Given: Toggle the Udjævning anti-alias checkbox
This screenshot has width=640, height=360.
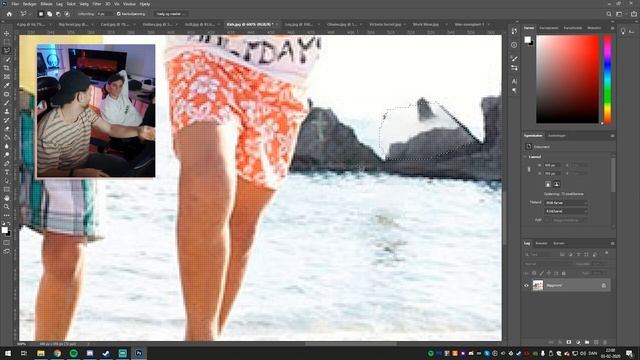Looking at the screenshot, I should (x=118, y=14).
